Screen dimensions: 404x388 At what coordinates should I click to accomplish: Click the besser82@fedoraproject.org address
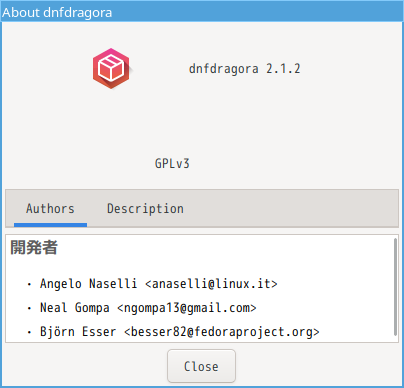point(222,332)
